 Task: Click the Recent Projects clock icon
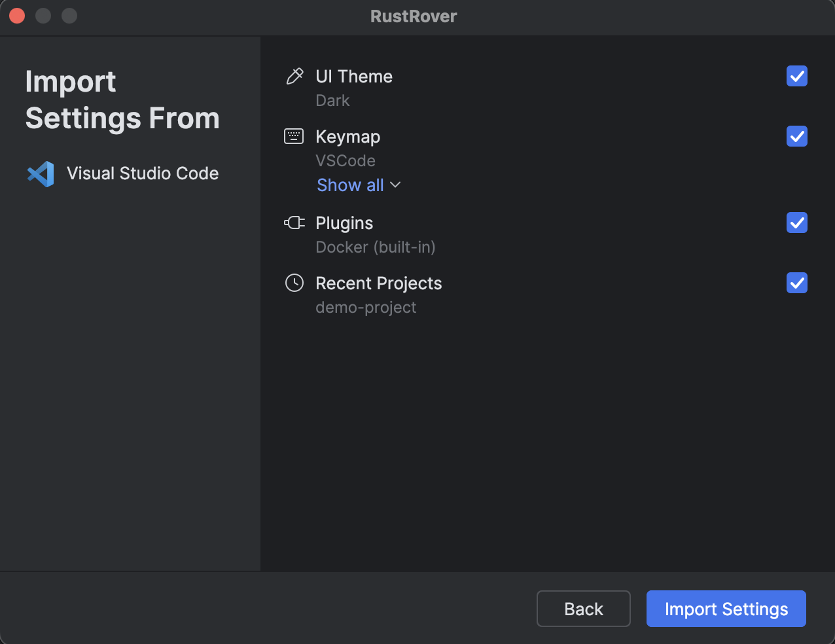point(294,283)
